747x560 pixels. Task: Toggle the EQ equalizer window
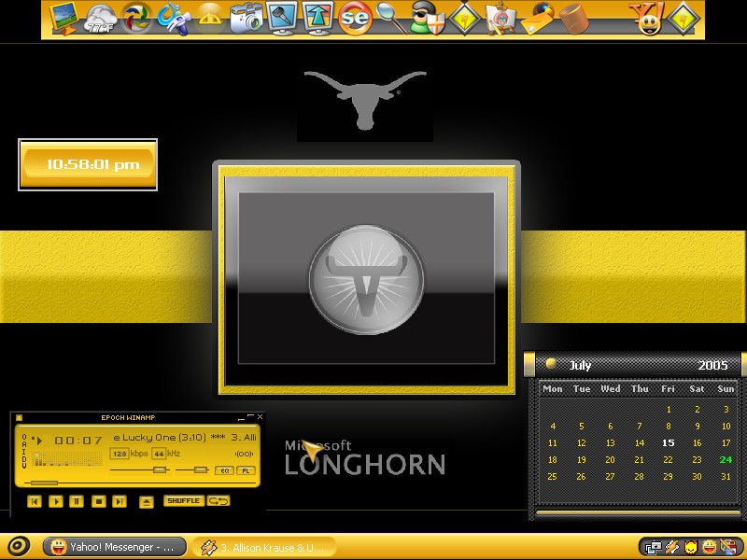pos(224,470)
